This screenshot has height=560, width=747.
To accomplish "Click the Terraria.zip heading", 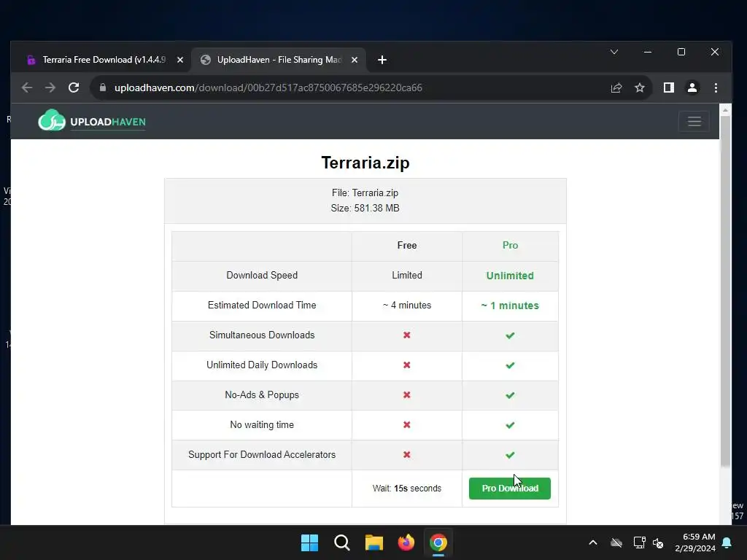I will click(x=365, y=163).
